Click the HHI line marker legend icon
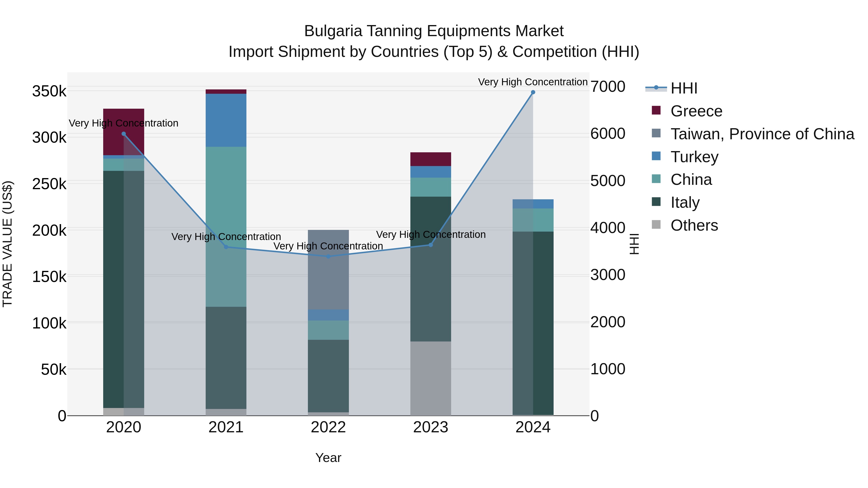This screenshot has width=868, height=488. (656, 88)
